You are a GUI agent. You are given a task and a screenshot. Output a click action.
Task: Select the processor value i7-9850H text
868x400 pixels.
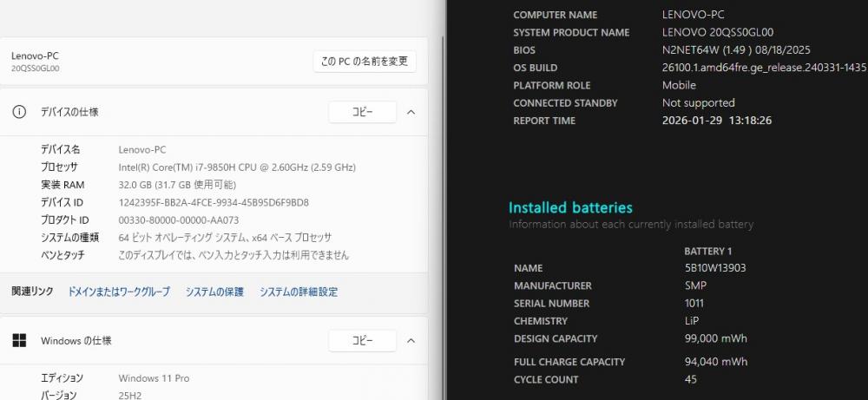tap(237, 167)
